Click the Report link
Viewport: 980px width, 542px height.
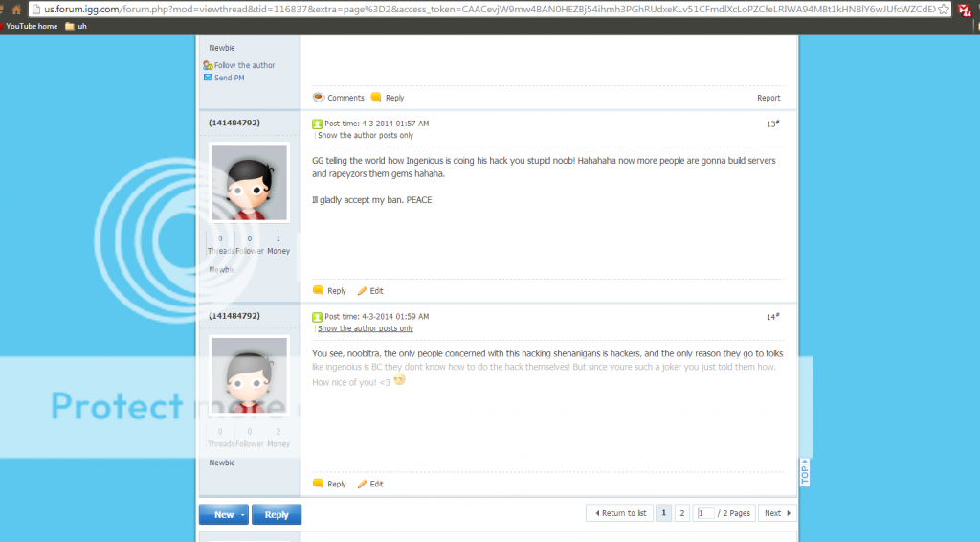tap(768, 98)
